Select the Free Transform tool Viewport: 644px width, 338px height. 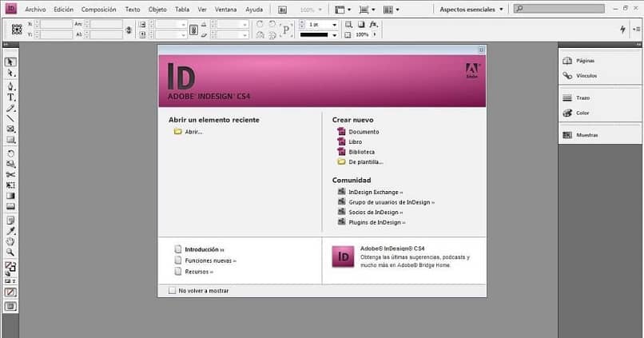point(10,185)
